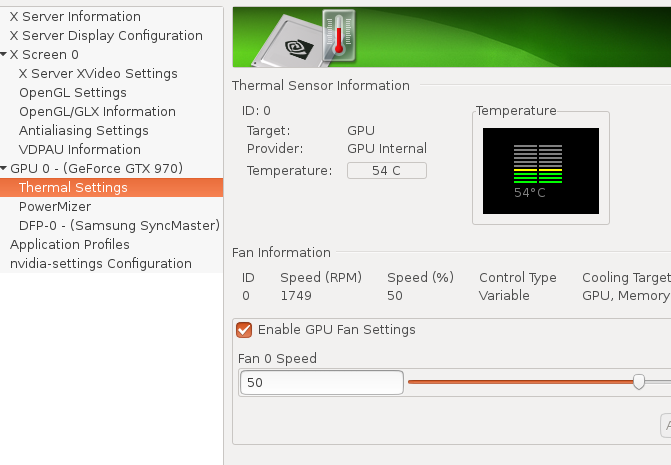This screenshot has height=465, width=671.
Task: Click the Fan 0 Speed slider handle
Action: click(x=638, y=382)
